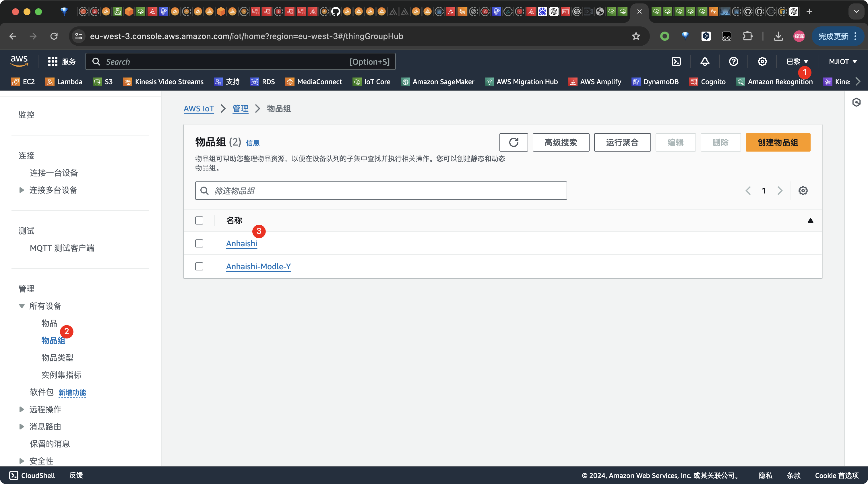Open 实例集指标 in the sidebar
The image size is (868, 484).
point(61,375)
